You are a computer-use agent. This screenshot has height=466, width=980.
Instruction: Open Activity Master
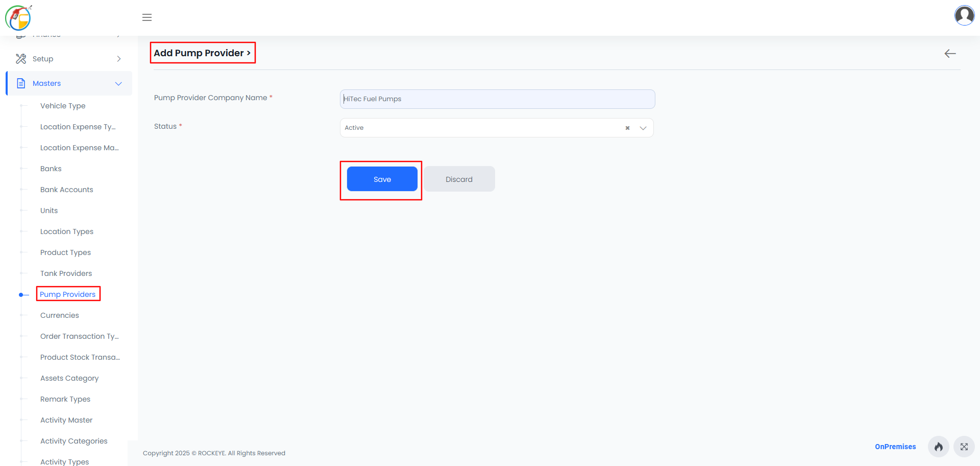point(66,420)
